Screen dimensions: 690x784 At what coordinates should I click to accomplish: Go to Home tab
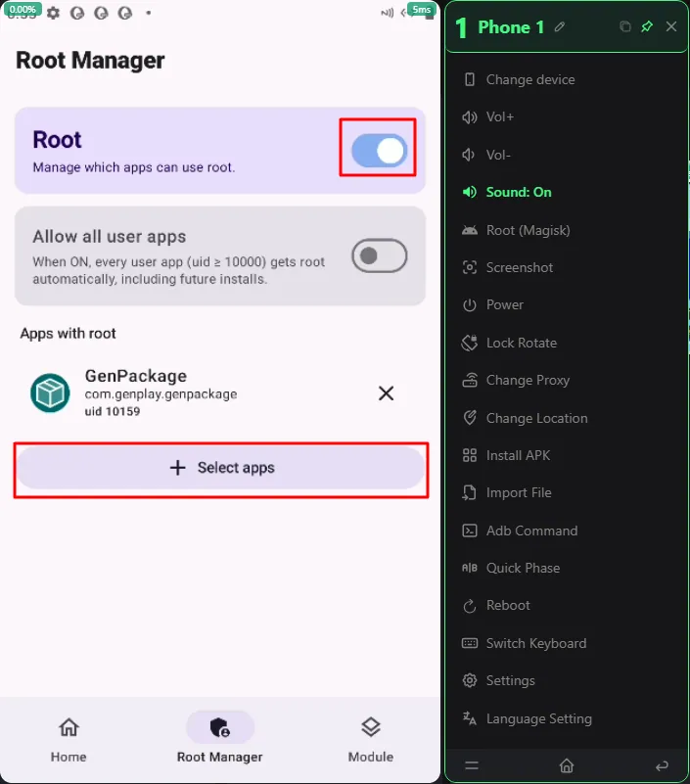point(69,741)
